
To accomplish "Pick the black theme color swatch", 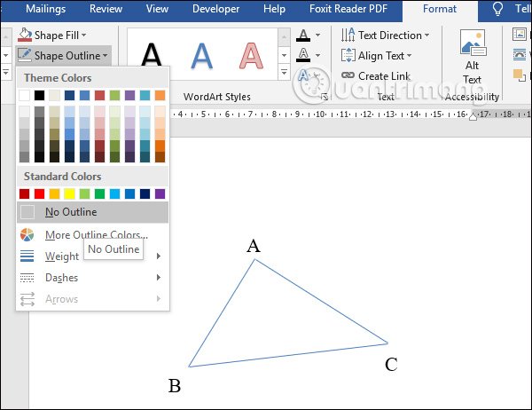I will click(39, 96).
